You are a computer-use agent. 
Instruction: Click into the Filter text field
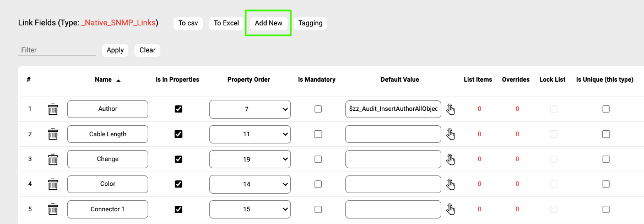57,50
